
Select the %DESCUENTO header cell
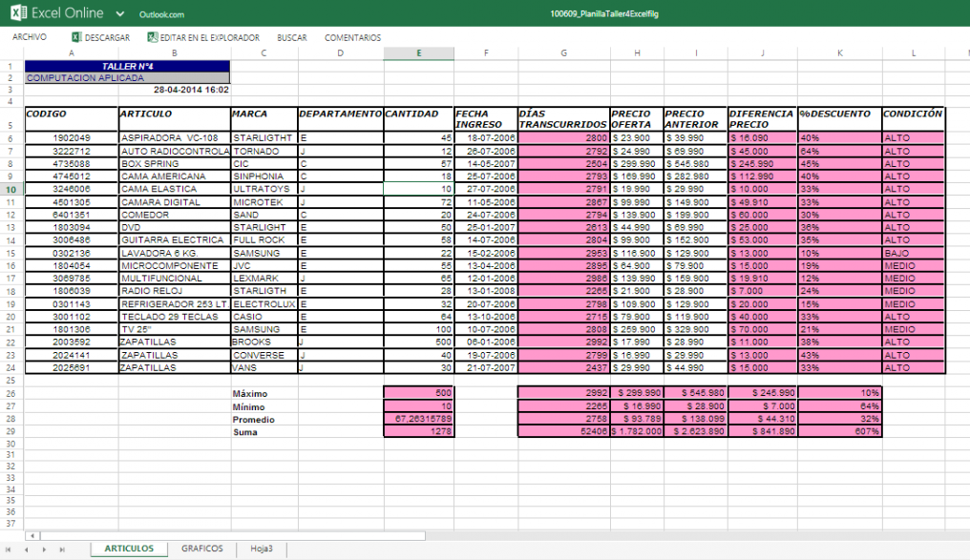click(839, 119)
